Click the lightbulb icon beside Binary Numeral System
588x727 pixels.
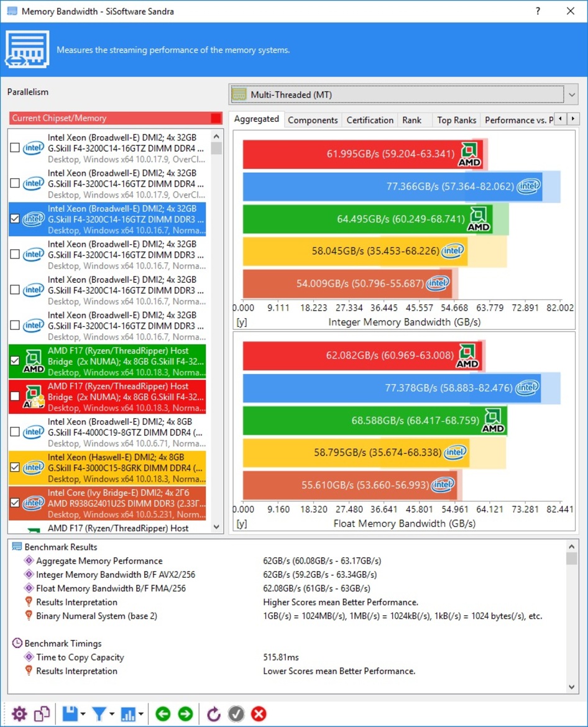pyautogui.click(x=29, y=616)
